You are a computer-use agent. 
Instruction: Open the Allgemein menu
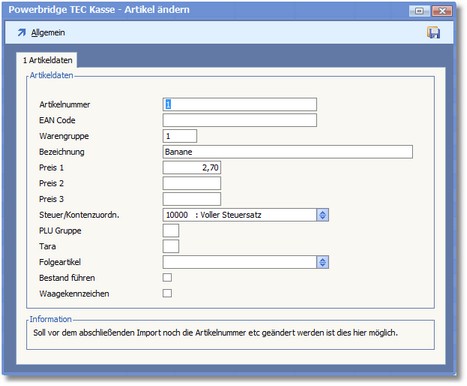click(x=48, y=33)
